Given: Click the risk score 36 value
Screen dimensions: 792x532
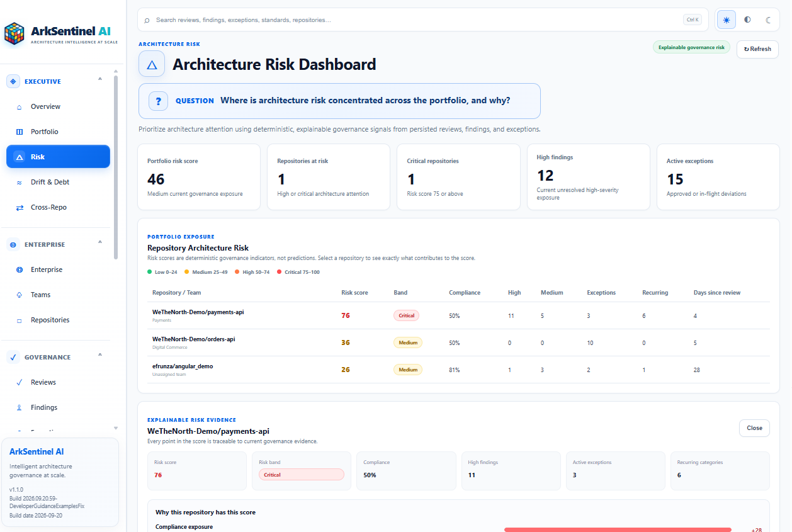Looking at the screenshot, I should (346, 342).
